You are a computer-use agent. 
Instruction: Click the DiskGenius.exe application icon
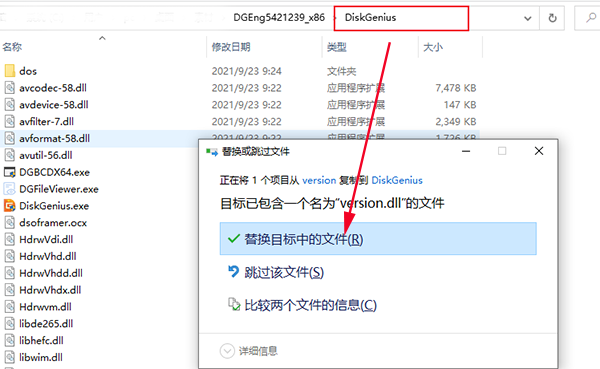pos(10,206)
